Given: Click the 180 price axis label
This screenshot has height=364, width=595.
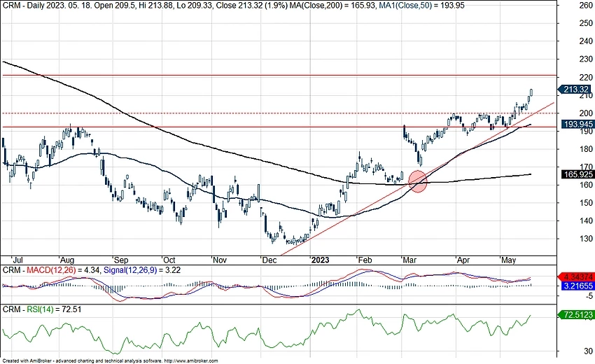Looking at the screenshot, I should tap(586, 149).
